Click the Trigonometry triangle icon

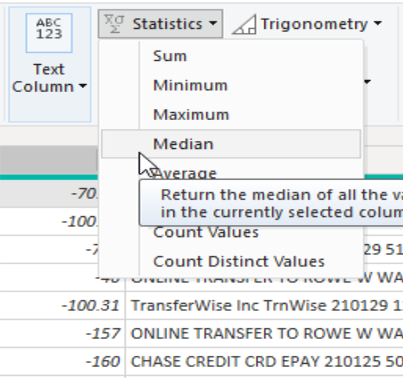click(244, 25)
